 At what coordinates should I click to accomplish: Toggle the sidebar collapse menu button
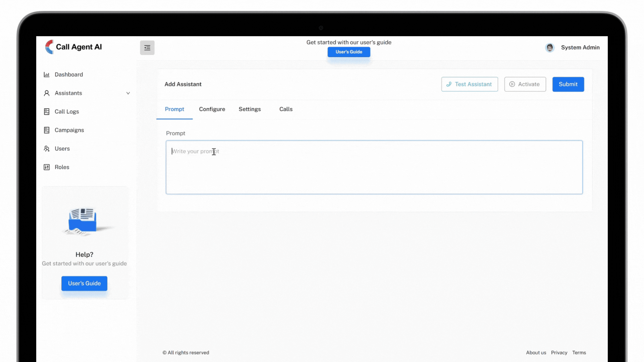click(147, 48)
